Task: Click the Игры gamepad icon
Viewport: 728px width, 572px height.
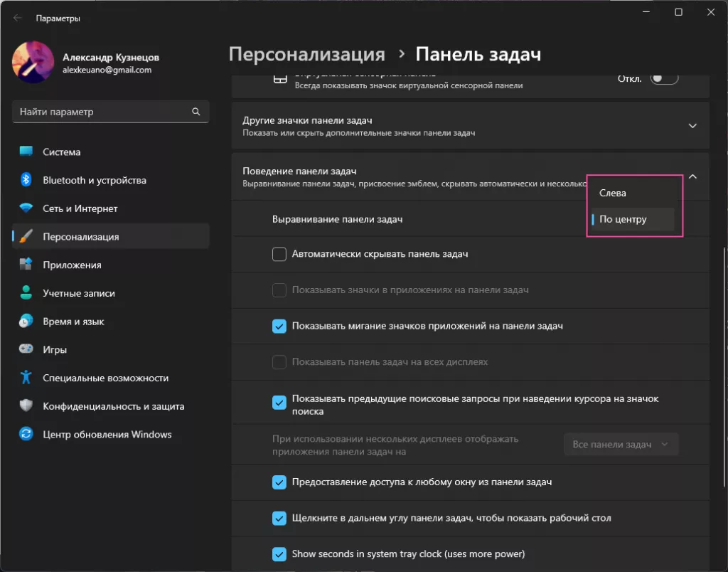Action: (26, 349)
